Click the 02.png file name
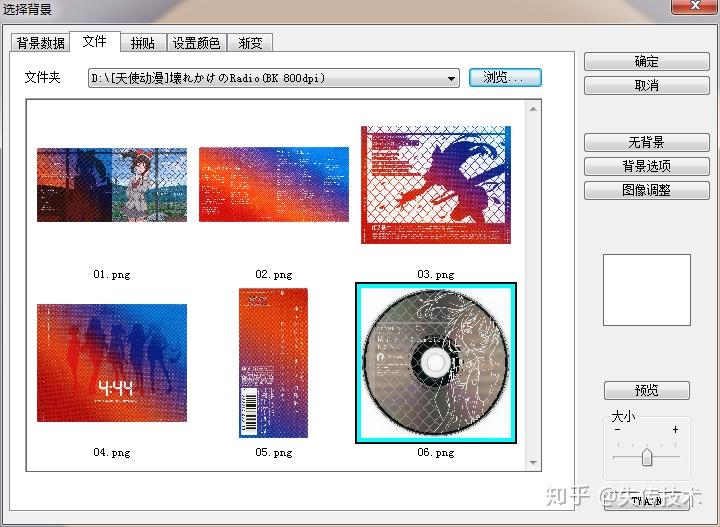Viewport: 720px width, 527px height. pyautogui.click(x=274, y=275)
